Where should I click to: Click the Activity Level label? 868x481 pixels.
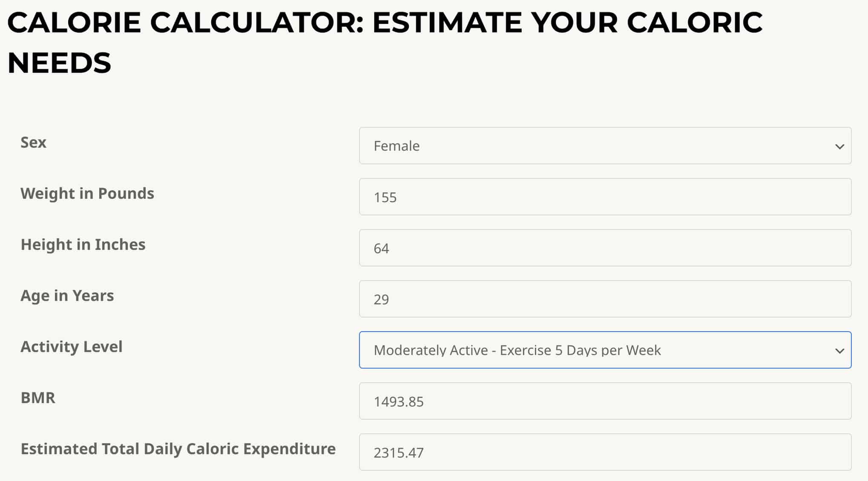pyautogui.click(x=72, y=346)
